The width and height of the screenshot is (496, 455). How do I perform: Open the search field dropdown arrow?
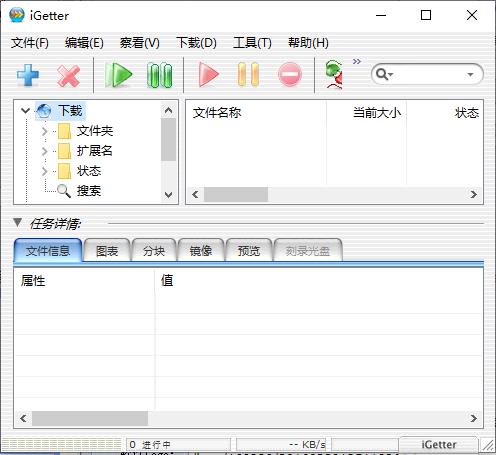point(470,74)
